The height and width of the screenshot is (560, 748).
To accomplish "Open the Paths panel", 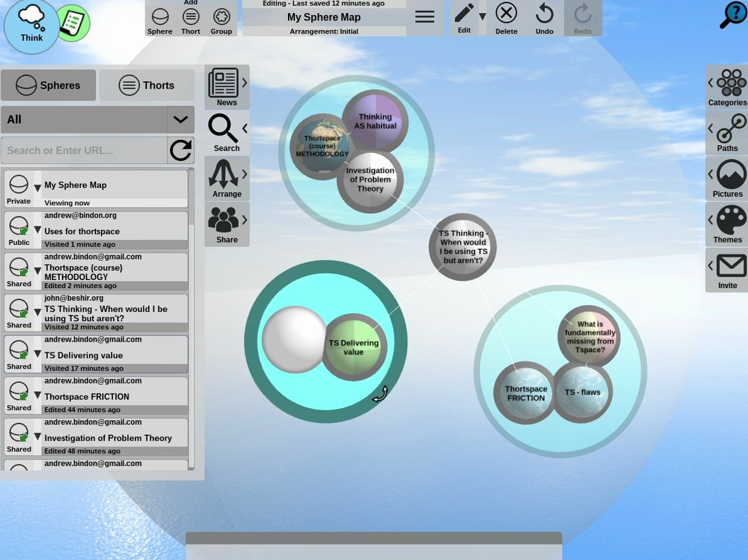I will [727, 133].
